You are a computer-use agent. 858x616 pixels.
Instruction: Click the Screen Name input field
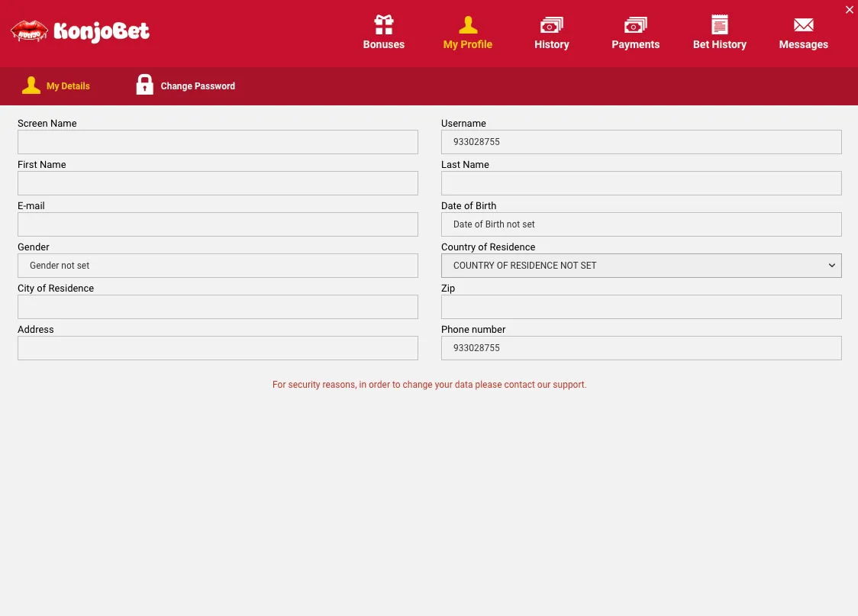point(218,142)
